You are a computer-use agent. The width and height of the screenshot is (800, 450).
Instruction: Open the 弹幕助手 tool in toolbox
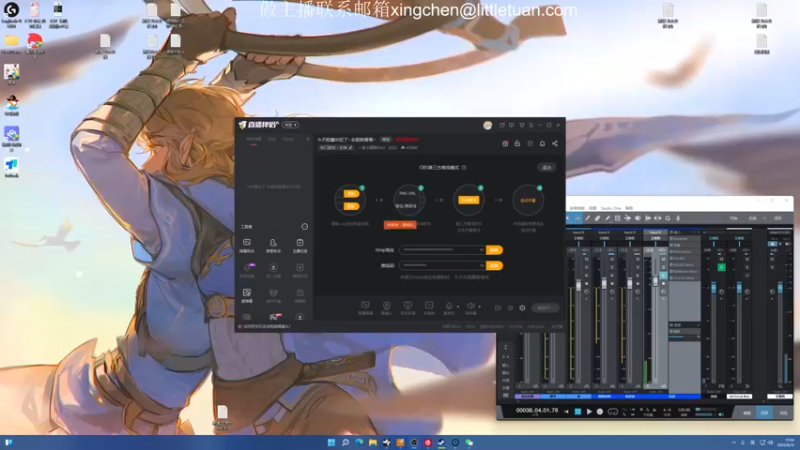click(x=247, y=245)
